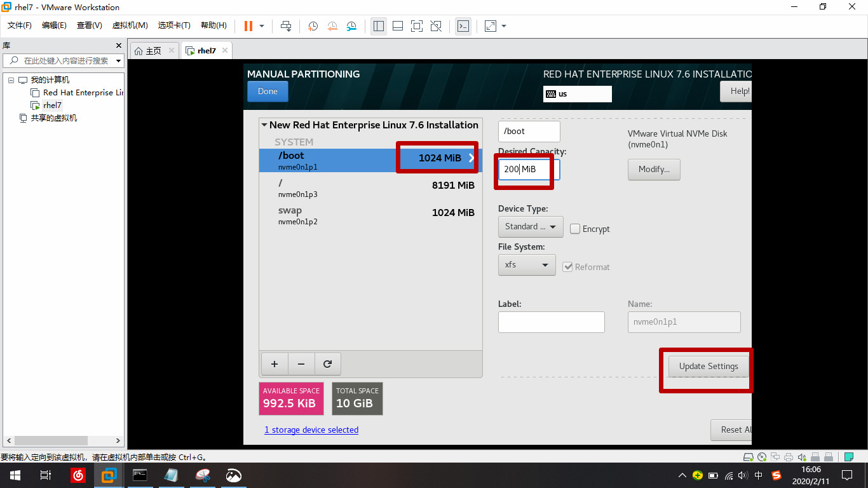Open the 帮助(H) menu
The width and height of the screenshot is (868, 488).
point(214,25)
